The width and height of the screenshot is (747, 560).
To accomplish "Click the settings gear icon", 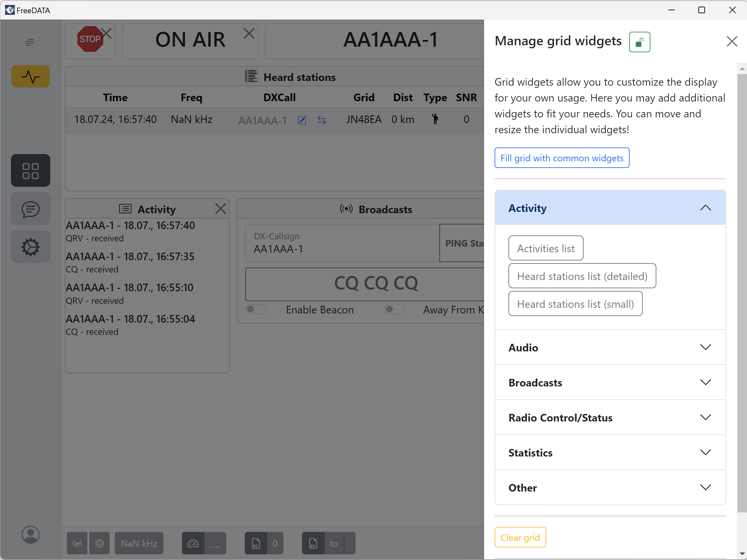I will click(30, 247).
